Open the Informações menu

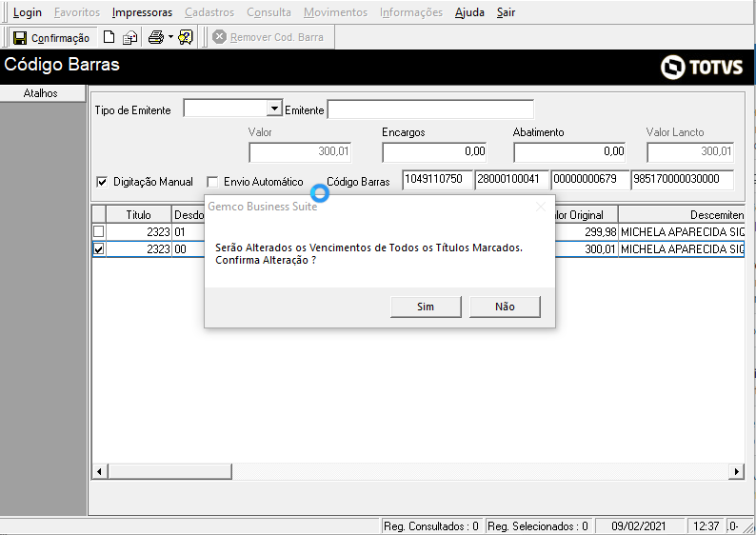[x=411, y=12]
